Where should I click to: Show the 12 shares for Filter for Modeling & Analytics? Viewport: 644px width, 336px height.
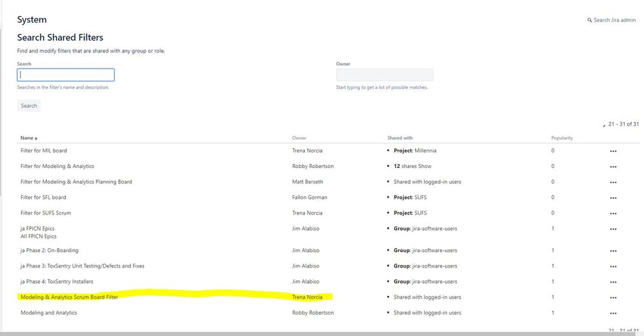(x=425, y=166)
